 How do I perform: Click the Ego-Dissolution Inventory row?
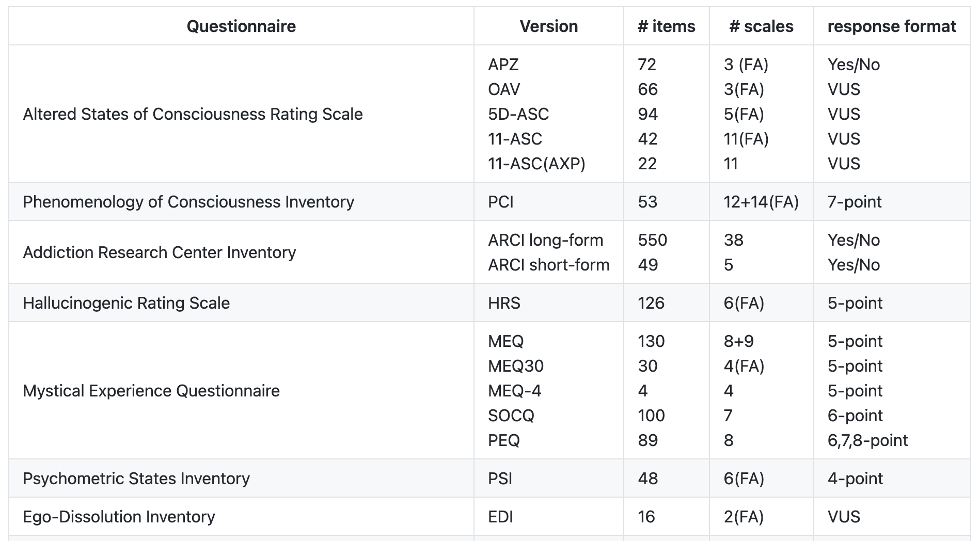[119, 516]
